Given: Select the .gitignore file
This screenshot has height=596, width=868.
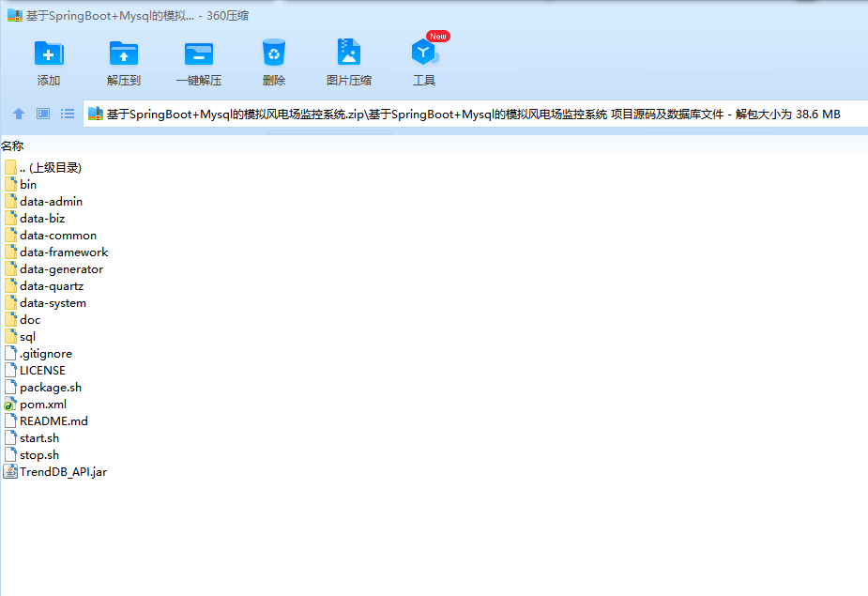Looking at the screenshot, I should click(x=38, y=354).
